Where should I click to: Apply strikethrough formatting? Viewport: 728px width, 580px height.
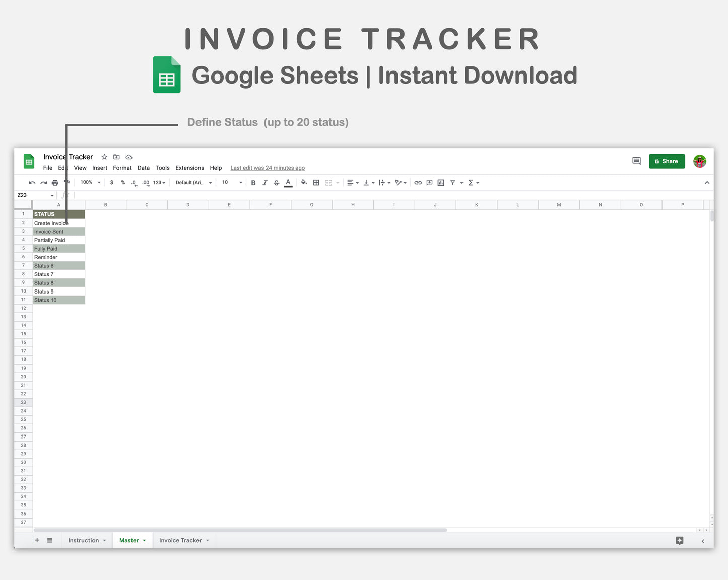276,182
